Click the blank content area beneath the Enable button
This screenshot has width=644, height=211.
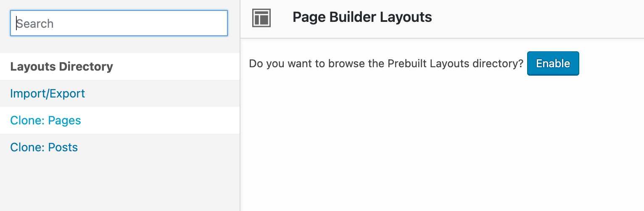pos(442,143)
